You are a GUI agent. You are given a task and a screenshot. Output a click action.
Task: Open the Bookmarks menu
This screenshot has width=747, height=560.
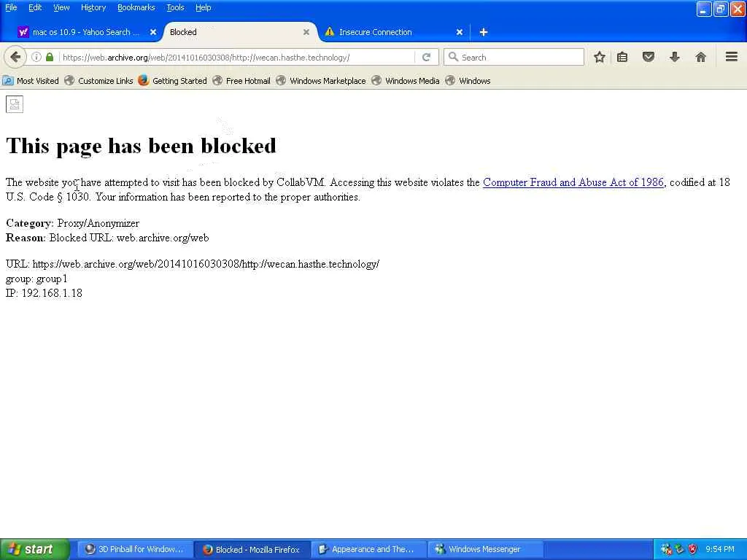(136, 7)
